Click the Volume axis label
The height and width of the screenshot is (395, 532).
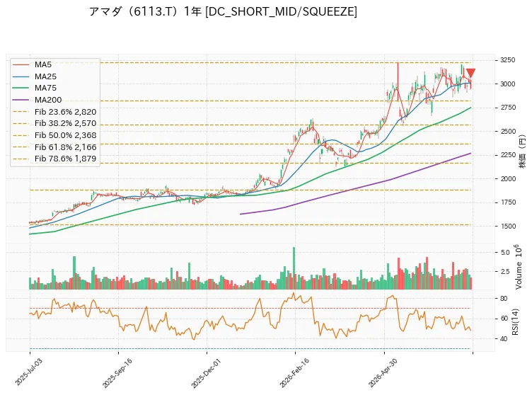point(518,267)
